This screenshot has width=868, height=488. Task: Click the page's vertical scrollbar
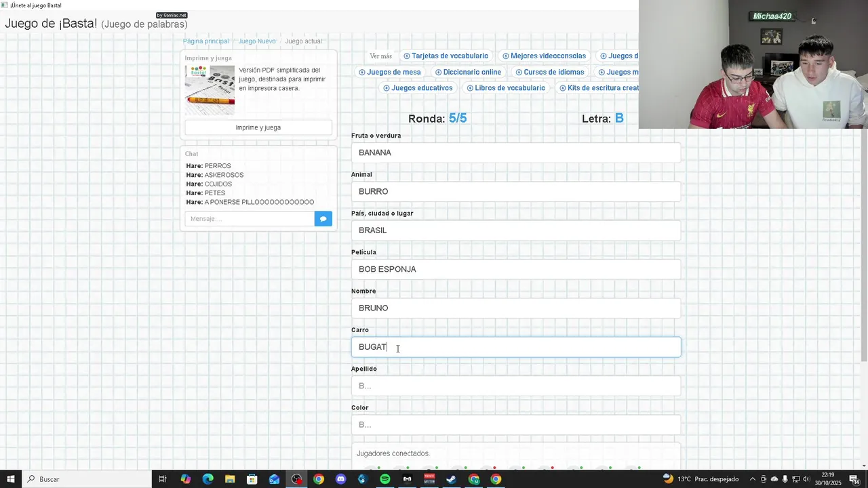pyautogui.click(x=864, y=244)
